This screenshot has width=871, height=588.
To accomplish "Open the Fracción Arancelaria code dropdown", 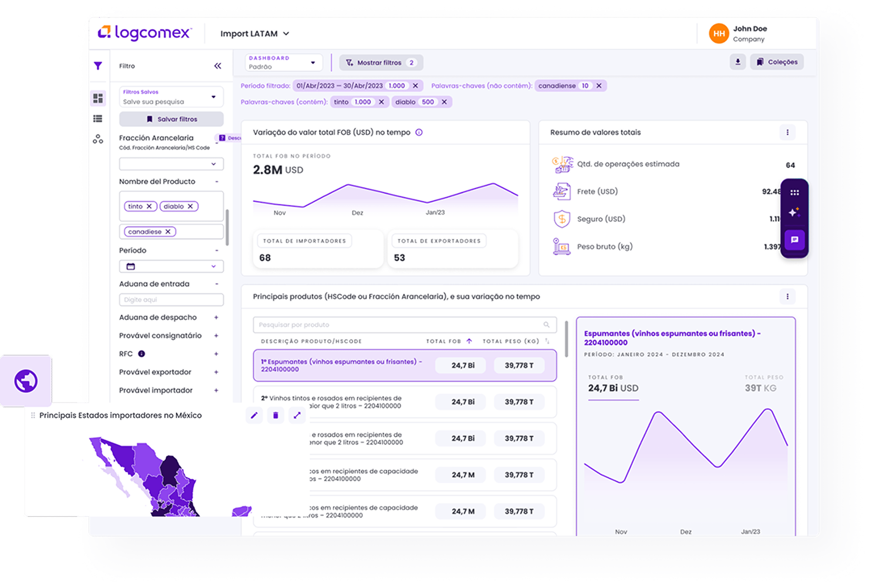I will (171, 164).
